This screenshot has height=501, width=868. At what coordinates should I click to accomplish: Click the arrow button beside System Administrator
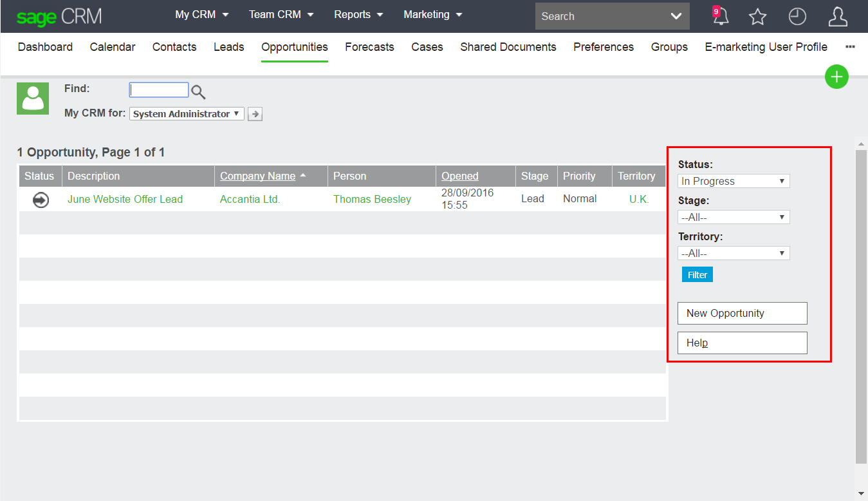pos(255,114)
